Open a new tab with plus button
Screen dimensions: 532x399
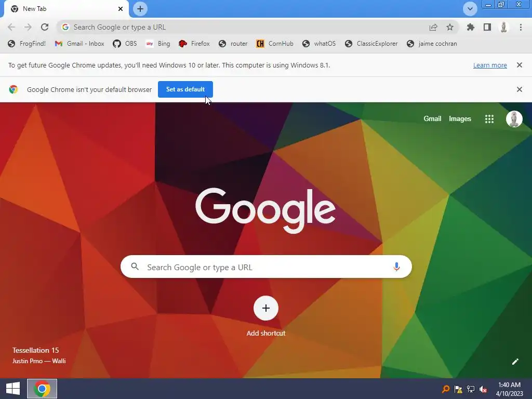pos(140,9)
